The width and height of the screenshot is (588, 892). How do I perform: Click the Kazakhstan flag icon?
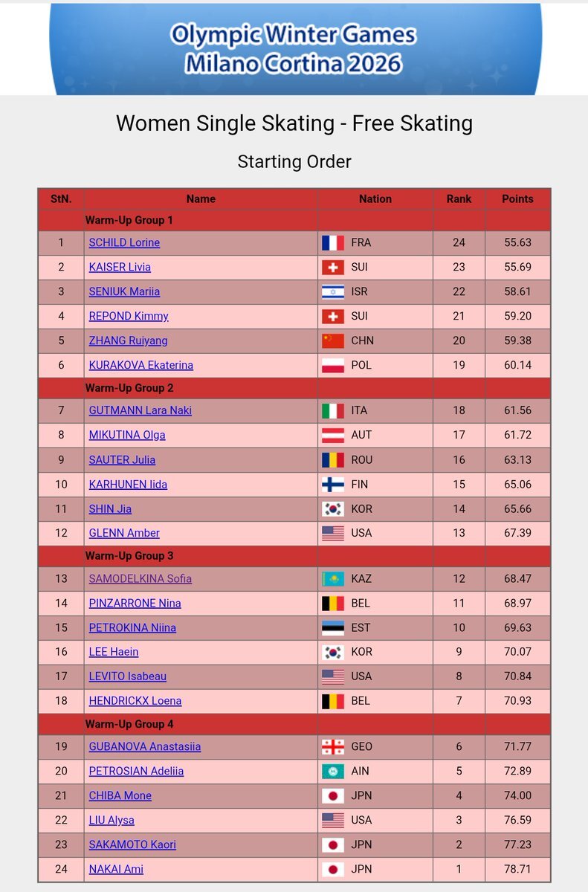pos(332,578)
